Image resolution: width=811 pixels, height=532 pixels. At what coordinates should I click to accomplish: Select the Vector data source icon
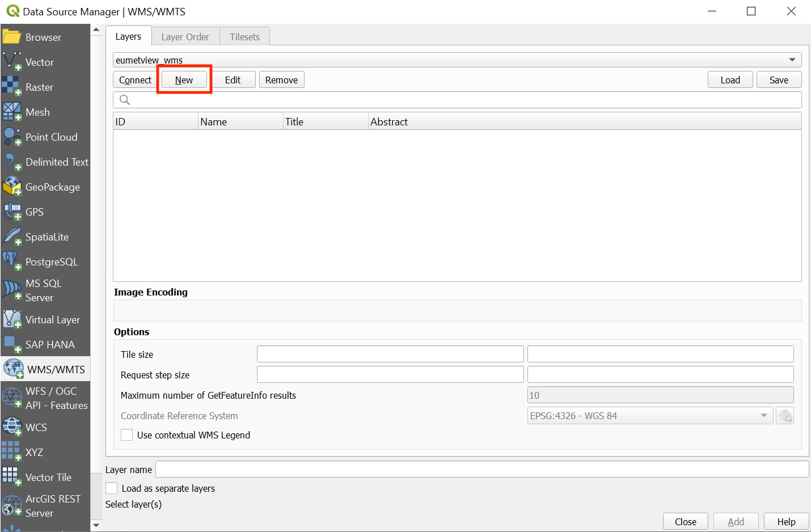coord(12,61)
